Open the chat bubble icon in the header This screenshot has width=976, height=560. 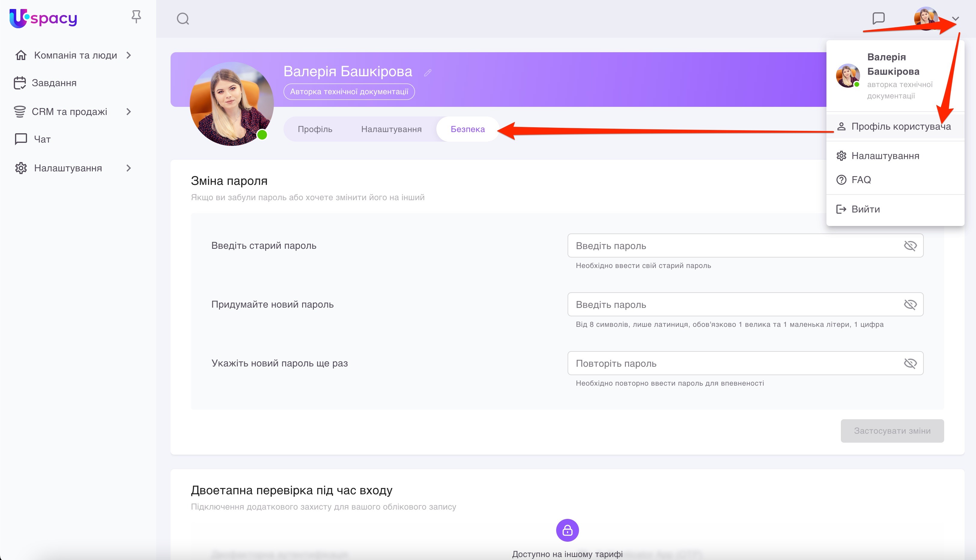[878, 18]
